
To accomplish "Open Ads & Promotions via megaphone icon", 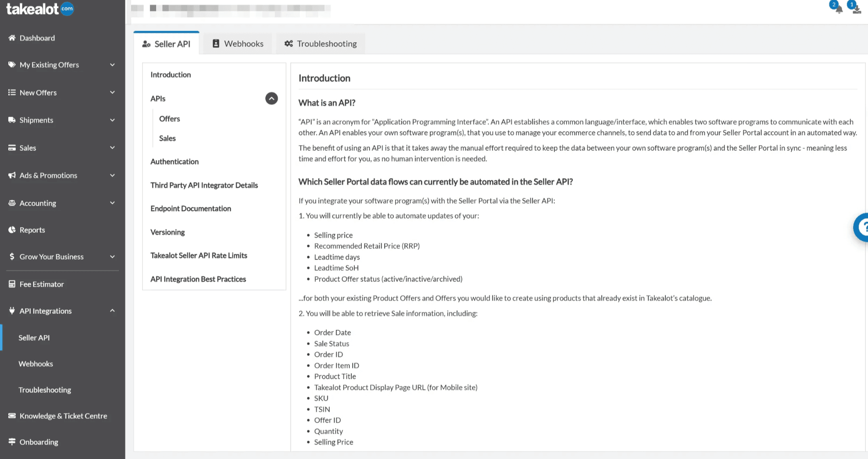I will tap(12, 175).
